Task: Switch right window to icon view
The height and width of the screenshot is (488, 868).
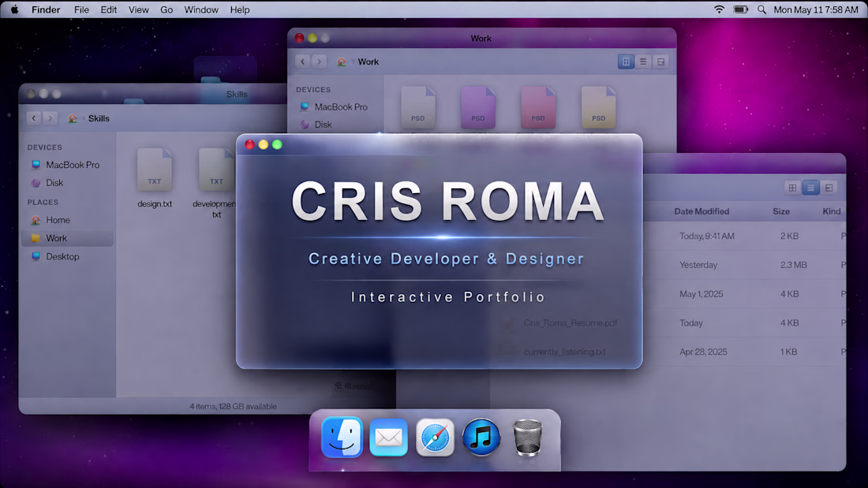Action: click(x=793, y=188)
